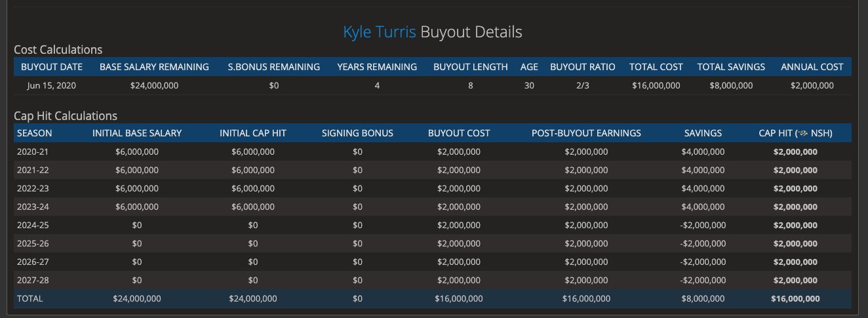The image size is (868, 318).
Task: Click the TOTAL row post-buyout earnings $16,000,000
Action: [x=586, y=298]
